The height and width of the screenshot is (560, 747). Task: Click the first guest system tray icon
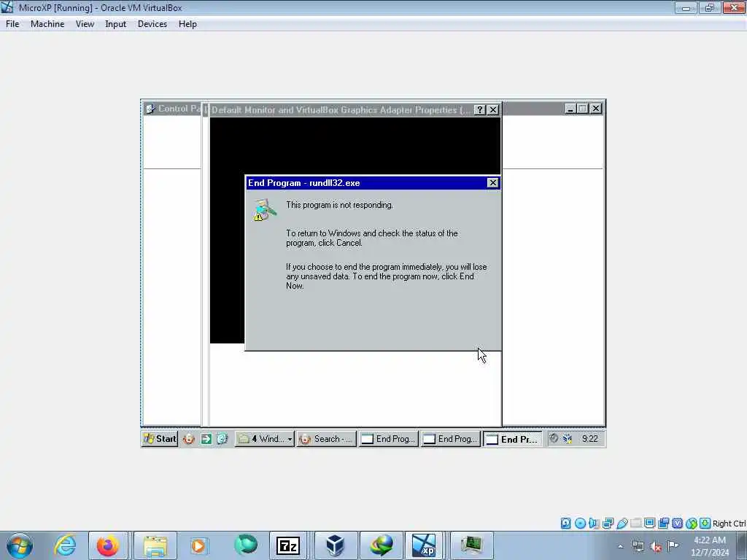click(554, 438)
